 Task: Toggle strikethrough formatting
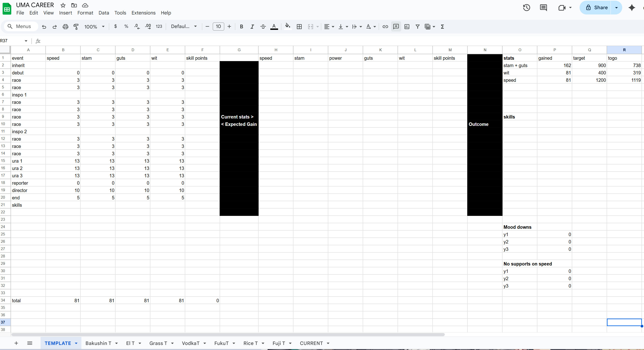[263, 27]
